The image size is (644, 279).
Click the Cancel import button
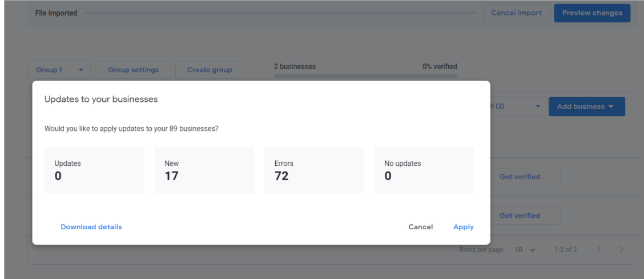pos(516,13)
